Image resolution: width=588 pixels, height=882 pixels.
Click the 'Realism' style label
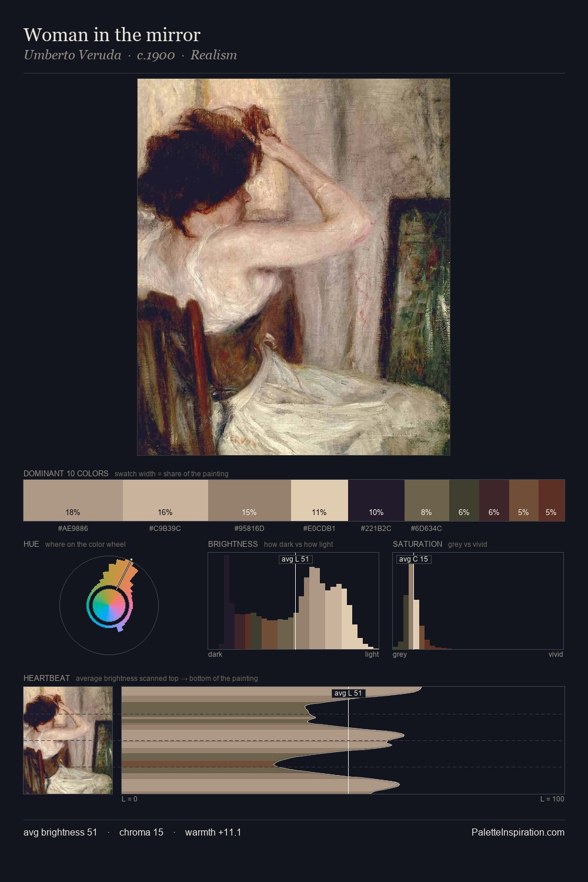coord(213,55)
